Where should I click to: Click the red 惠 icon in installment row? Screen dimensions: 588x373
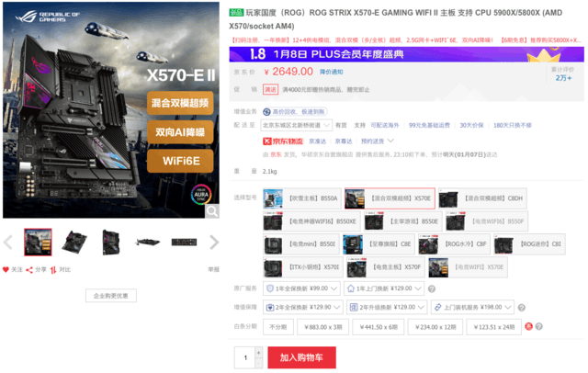pyautogui.click(x=529, y=326)
